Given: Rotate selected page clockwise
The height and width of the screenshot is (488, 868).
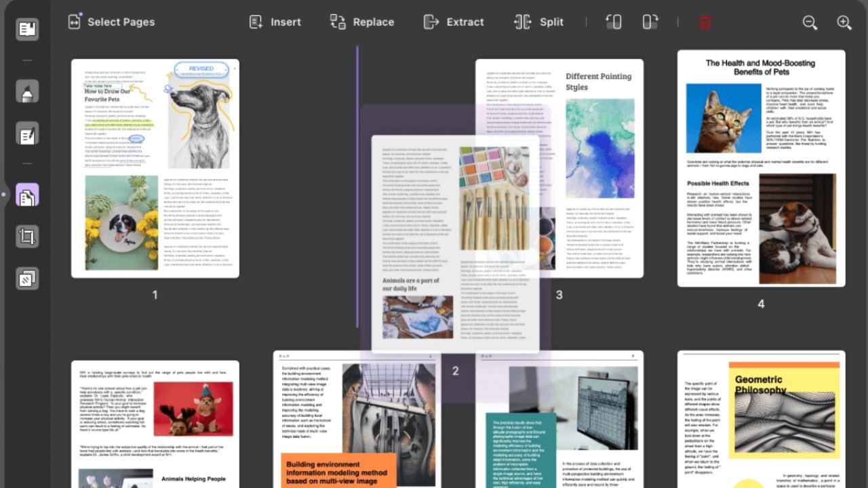Looking at the screenshot, I should [x=650, y=22].
